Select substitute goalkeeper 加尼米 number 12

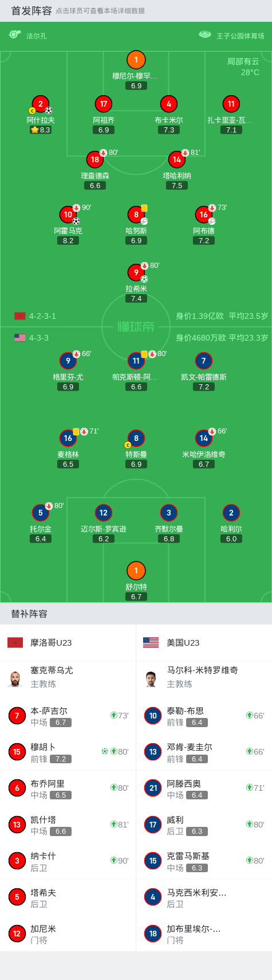coord(68,934)
